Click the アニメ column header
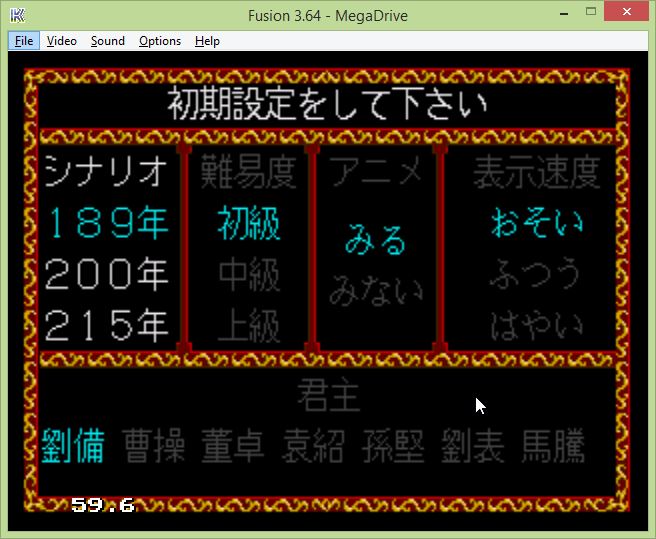Image resolution: width=656 pixels, height=539 pixels. pos(375,170)
